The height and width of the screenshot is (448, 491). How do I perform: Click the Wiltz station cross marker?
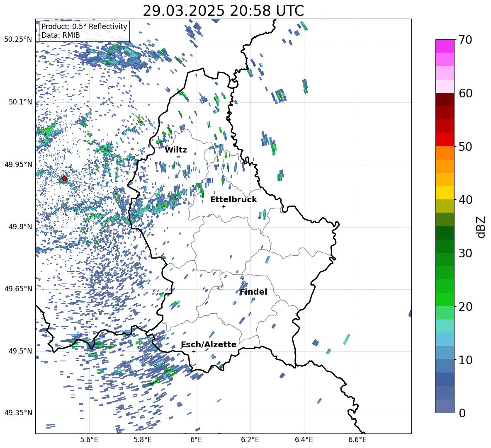click(178, 157)
